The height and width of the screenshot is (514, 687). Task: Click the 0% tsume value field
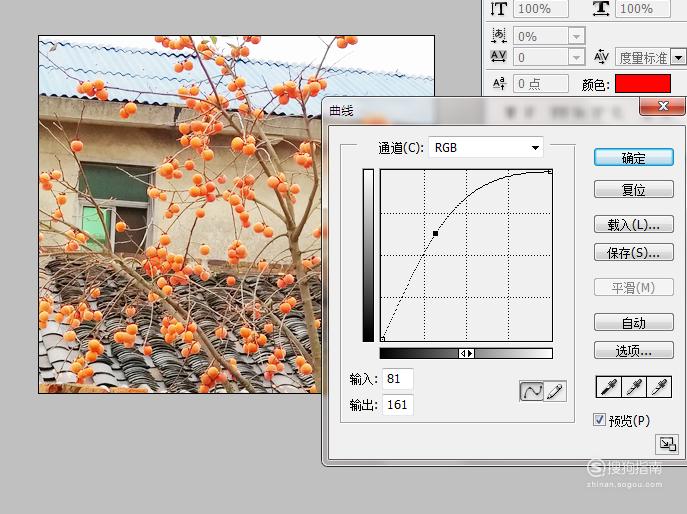pyautogui.click(x=541, y=36)
